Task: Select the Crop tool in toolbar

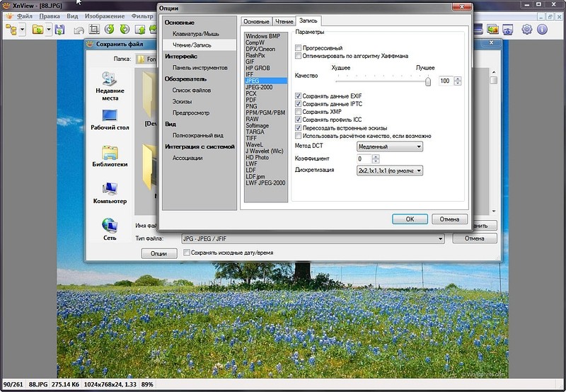Action: [x=93, y=30]
